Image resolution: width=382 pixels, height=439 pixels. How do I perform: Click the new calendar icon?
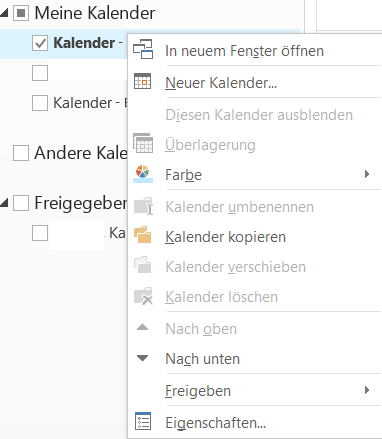tap(142, 81)
